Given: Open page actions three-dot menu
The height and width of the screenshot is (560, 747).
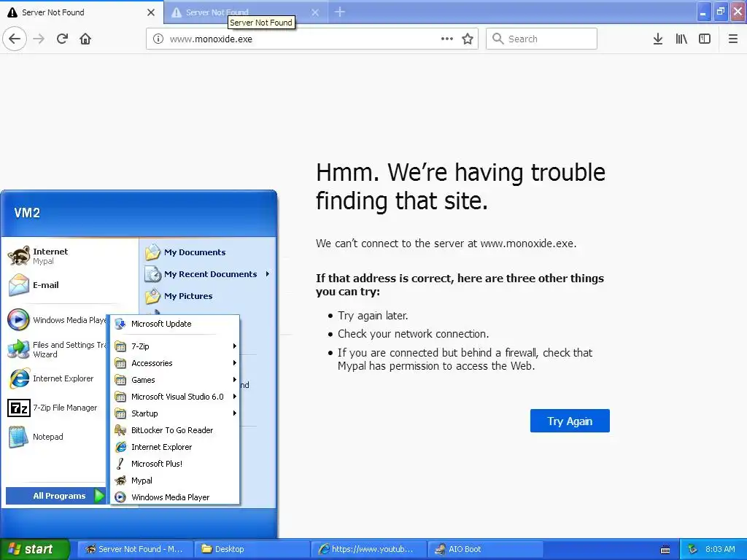Looking at the screenshot, I should (447, 39).
